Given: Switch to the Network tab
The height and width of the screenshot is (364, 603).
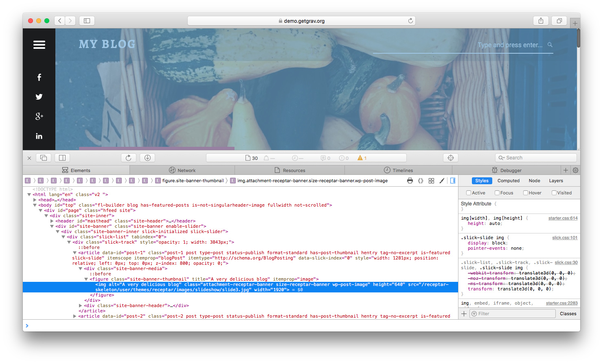Looking at the screenshot, I should tap(182, 170).
